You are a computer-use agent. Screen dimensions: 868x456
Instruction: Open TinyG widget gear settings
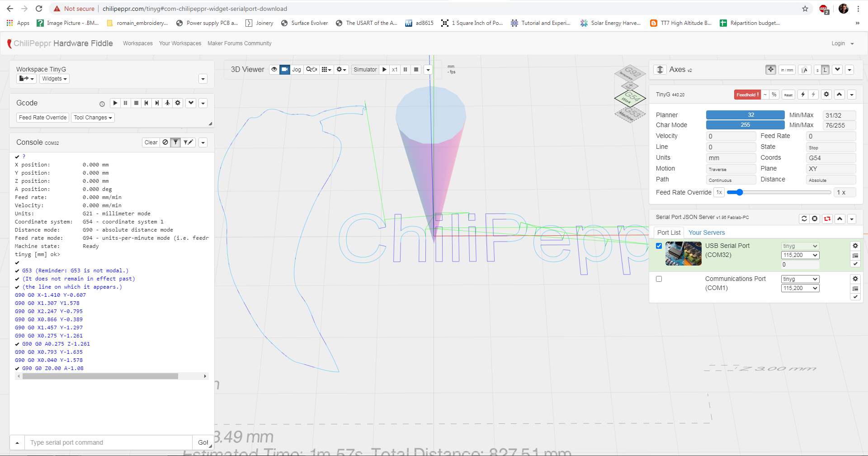click(x=826, y=95)
